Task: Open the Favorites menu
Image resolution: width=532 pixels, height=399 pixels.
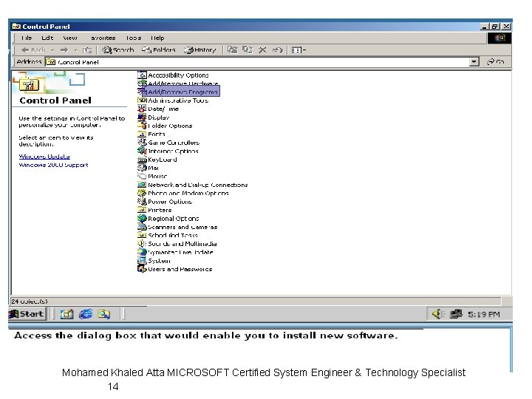Action: point(103,38)
